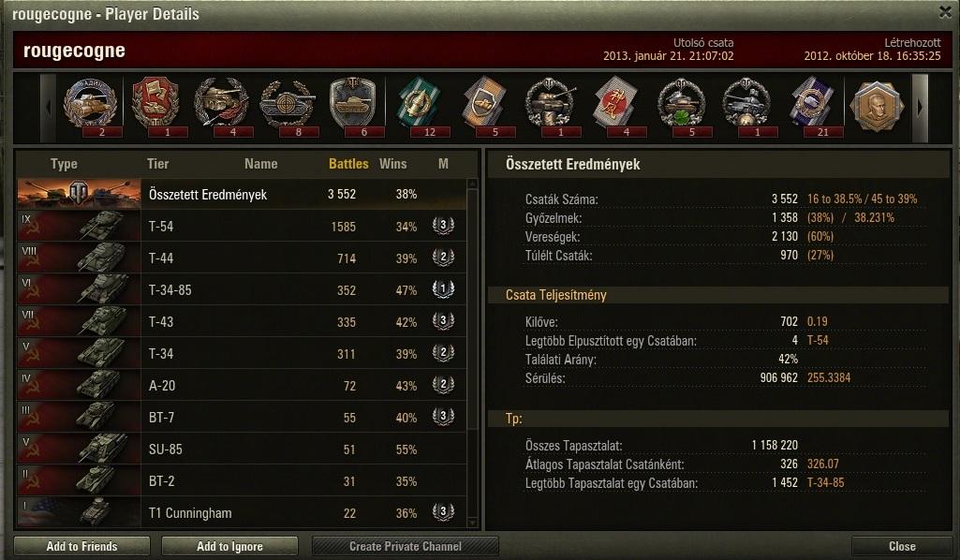This screenshot has height=560, width=960.
Task: Sort vehicle list by Tier column
Action: click(157, 164)
